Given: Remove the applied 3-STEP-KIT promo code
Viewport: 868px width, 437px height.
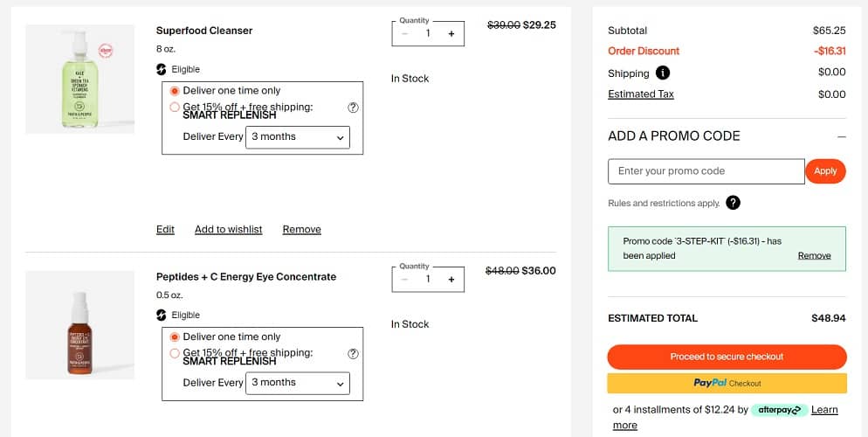Looking at the screenshot, I should point(814,255).
